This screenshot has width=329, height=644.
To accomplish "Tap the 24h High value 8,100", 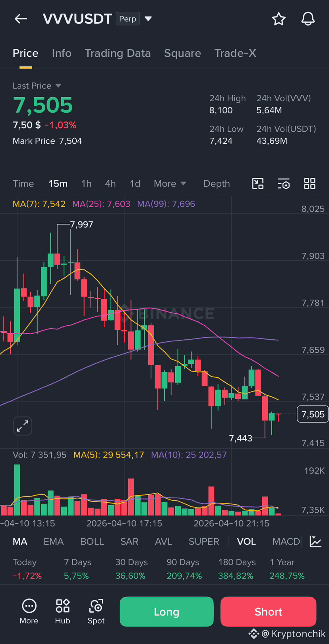I will [221, 110].
